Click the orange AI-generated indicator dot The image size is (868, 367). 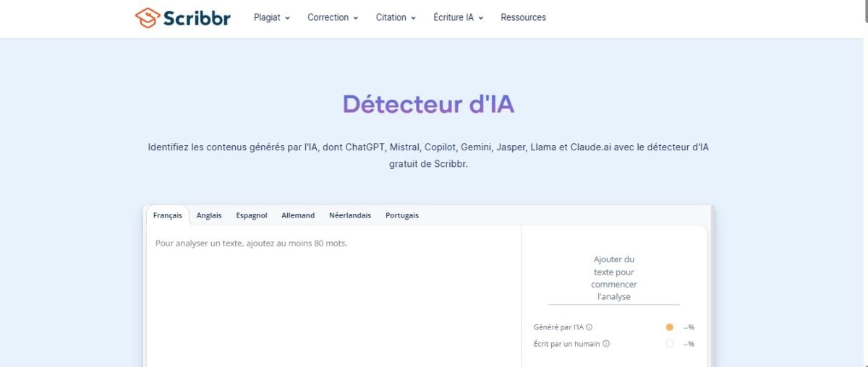pos(669,327)
